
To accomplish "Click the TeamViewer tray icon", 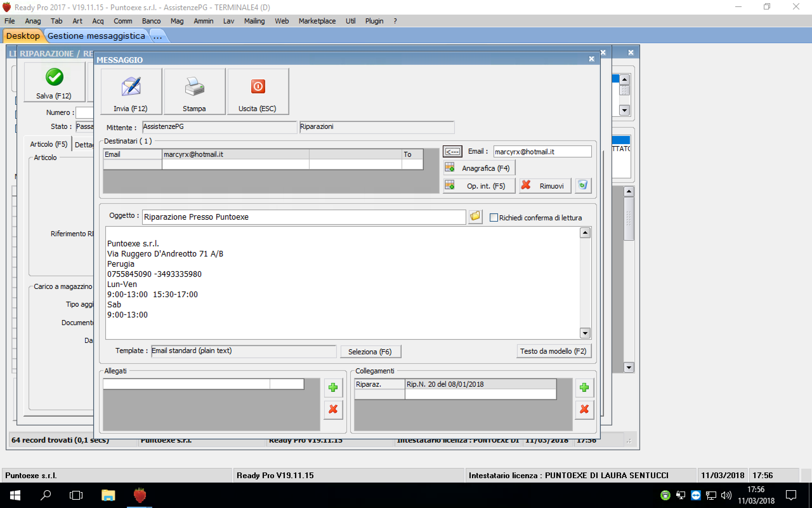I will click(696, 495).
